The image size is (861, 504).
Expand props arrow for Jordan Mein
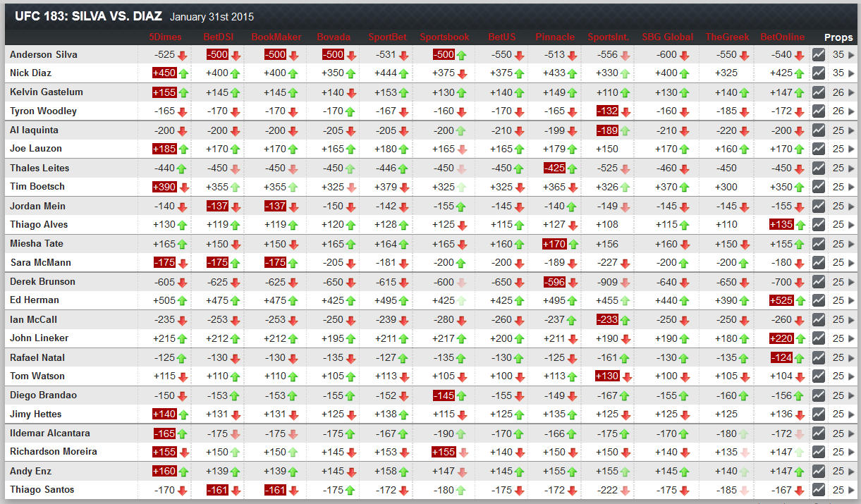tap(851, 207)
